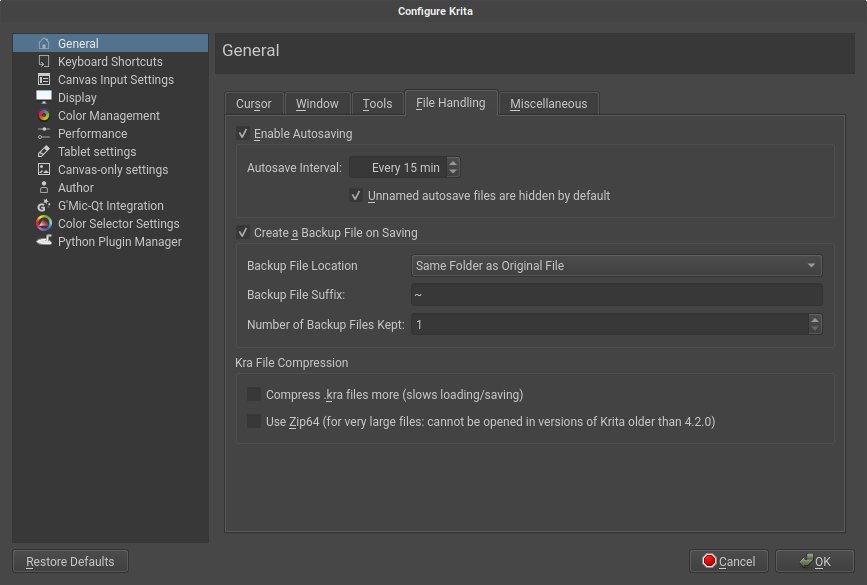Toggle unnamed autosave files hidden option
The image size is (867, 585).
356,195
